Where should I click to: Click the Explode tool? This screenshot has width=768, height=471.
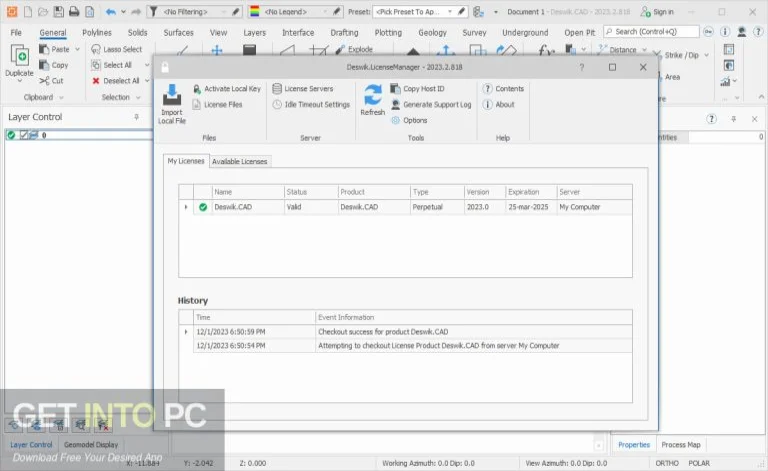(x=354, y=49)
